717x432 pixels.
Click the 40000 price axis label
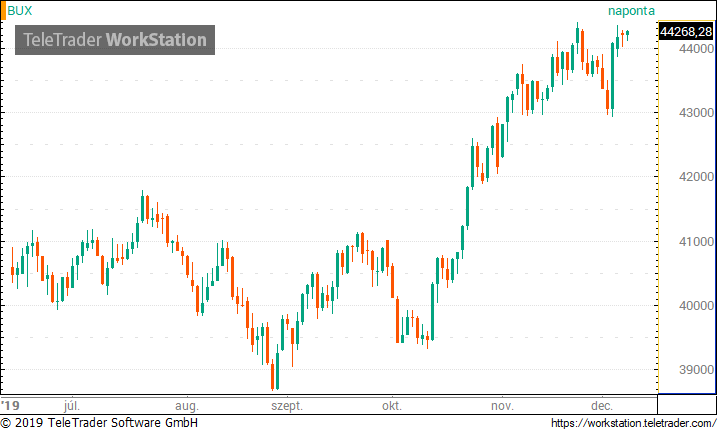[696, 305]
